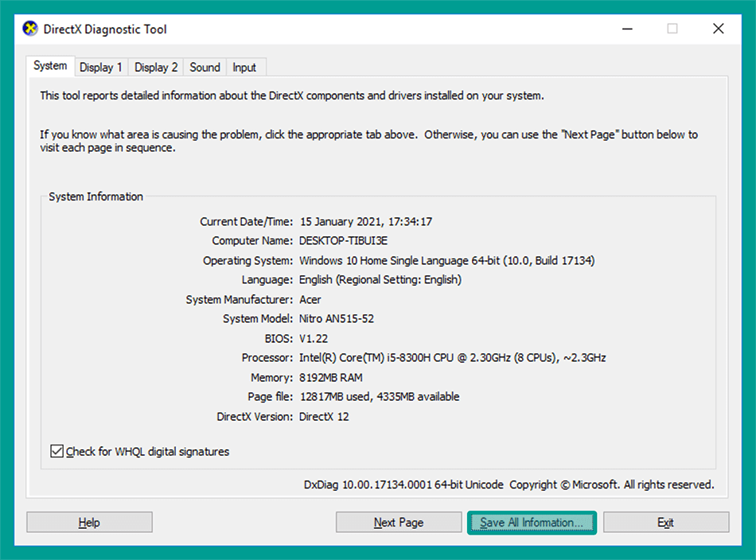Click the Help button

click(89, 523)
